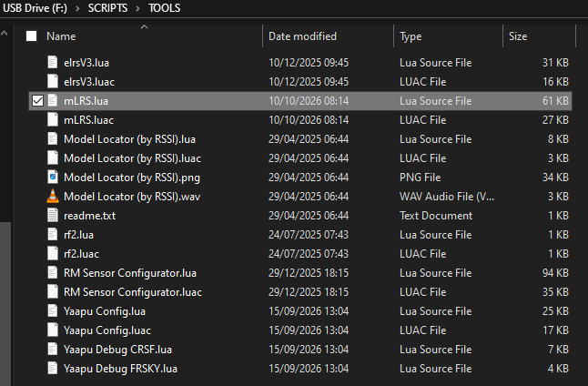588x386 pixels.
Task: Click the 35 KB size value
Action: (x=555, y=292)
